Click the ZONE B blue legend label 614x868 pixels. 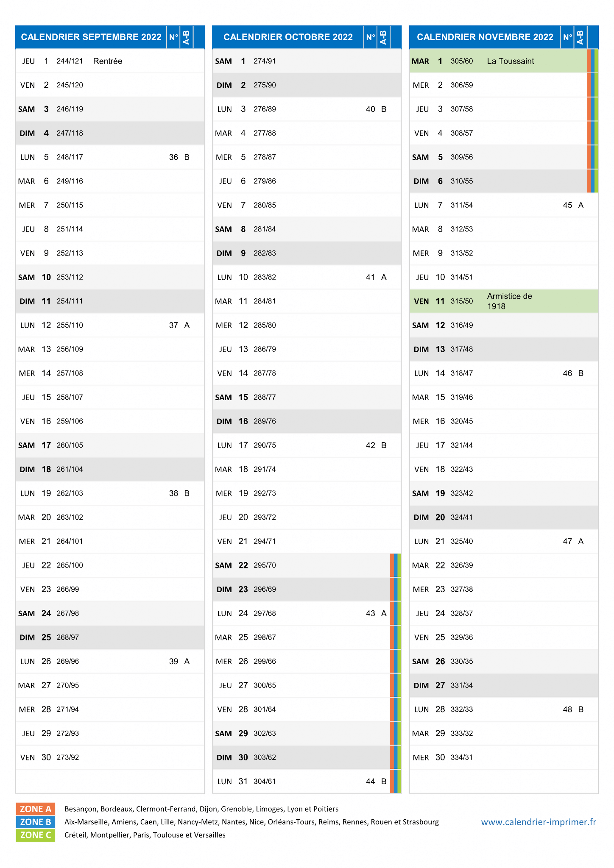tap(36, 822)
